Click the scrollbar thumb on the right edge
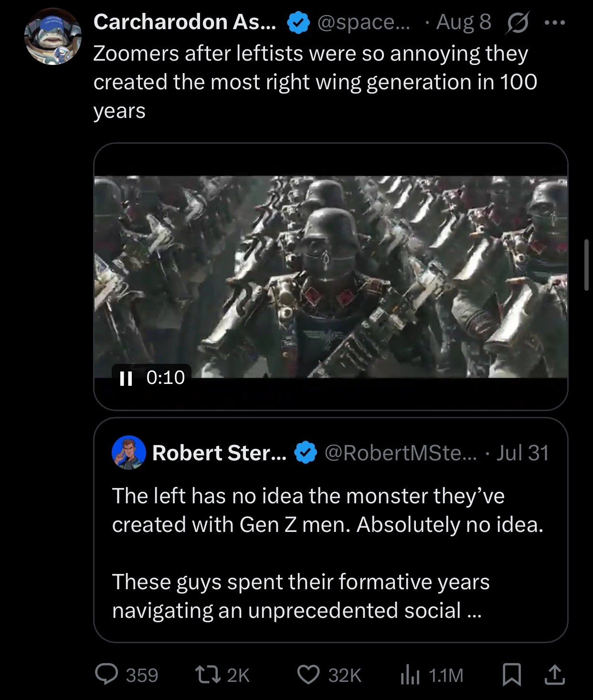This screenshot has width=593, height=700. tap(587, 265)
